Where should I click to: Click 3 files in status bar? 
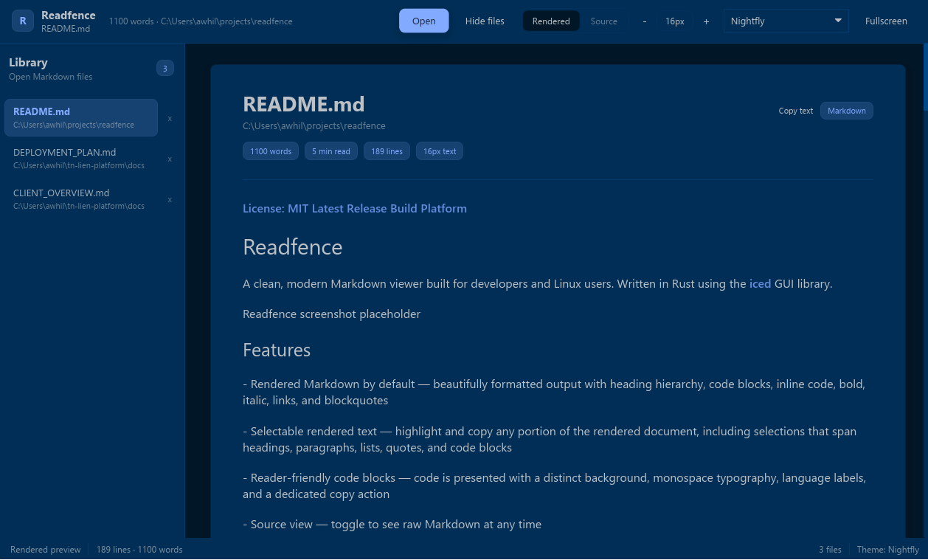(x=830, y=550)
